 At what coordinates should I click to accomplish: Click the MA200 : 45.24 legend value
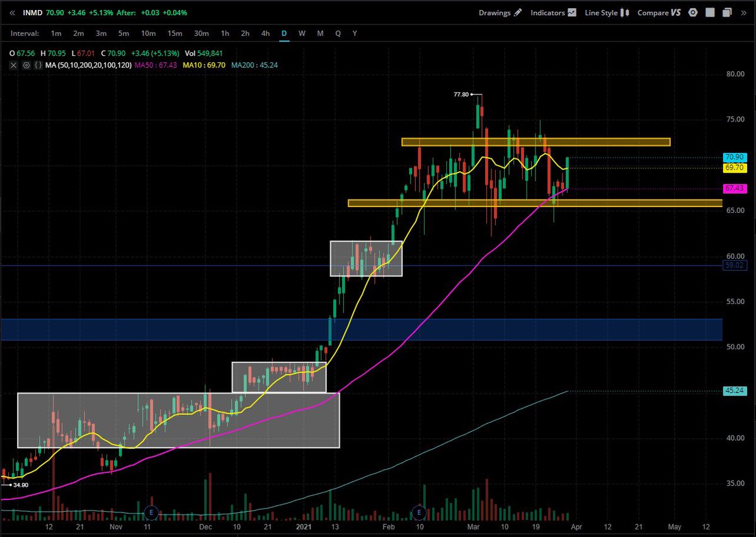255,65
